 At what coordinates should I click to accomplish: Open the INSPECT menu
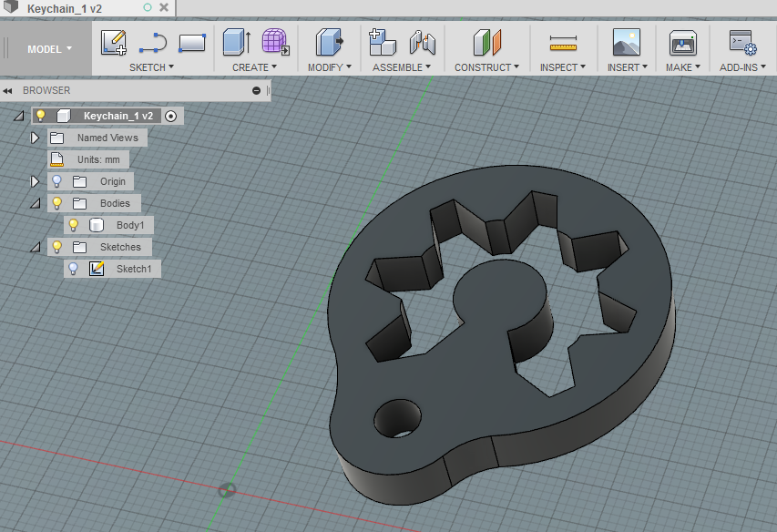click(562, 67)
